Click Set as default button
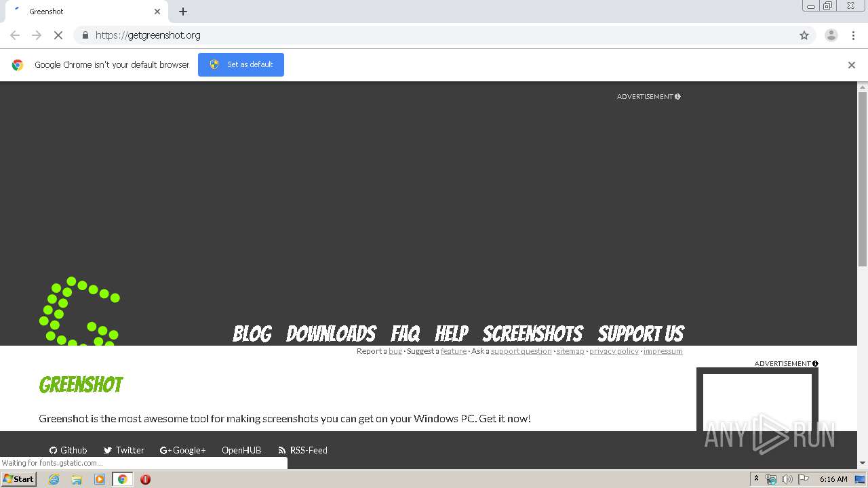The image size is (868, 488). 241,64
